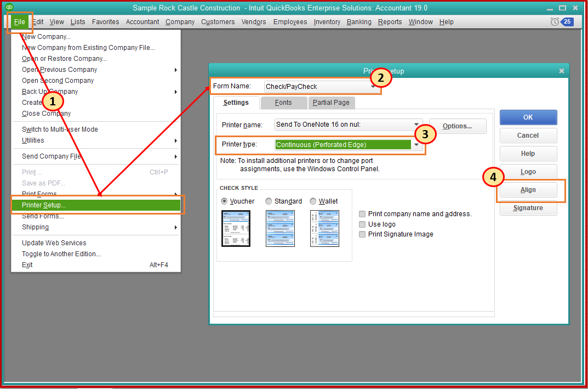Select Open Second Company
Viewport: 588px width, 389px height.
(x=95, y=80)
